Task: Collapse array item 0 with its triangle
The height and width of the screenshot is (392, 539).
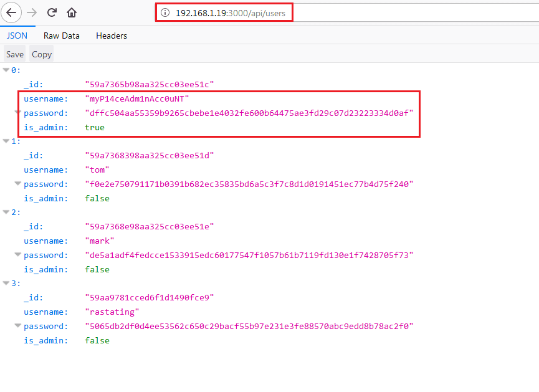Action: 6,70
